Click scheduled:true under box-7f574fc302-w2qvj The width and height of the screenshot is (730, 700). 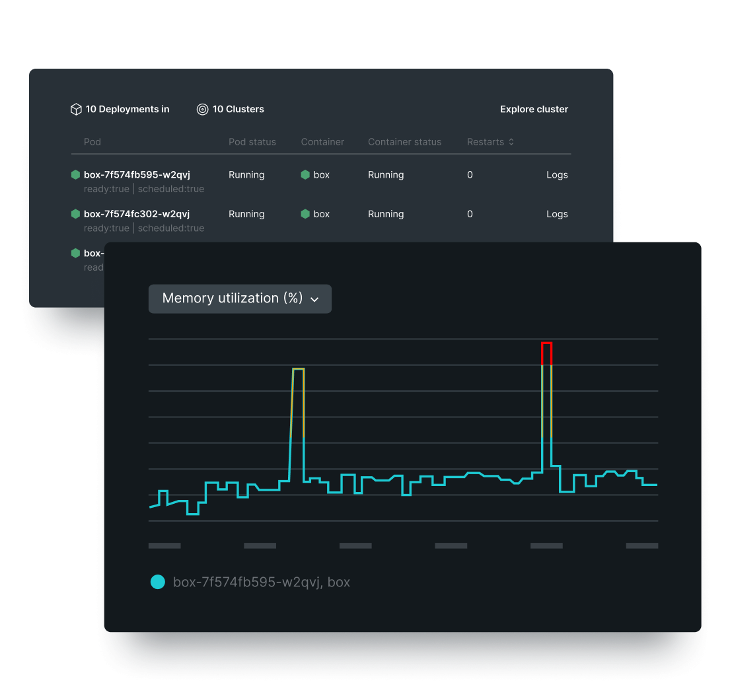[x=171, y=228]
